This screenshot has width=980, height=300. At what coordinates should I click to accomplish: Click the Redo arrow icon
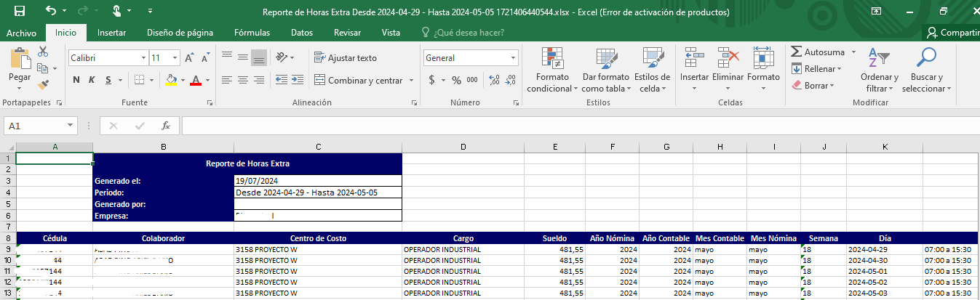(84, 11)
